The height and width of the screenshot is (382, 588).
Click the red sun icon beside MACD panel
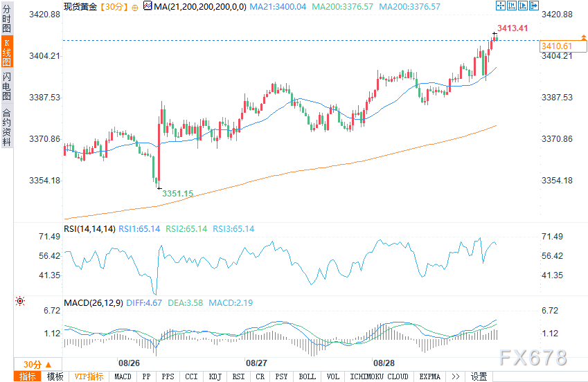20,302
